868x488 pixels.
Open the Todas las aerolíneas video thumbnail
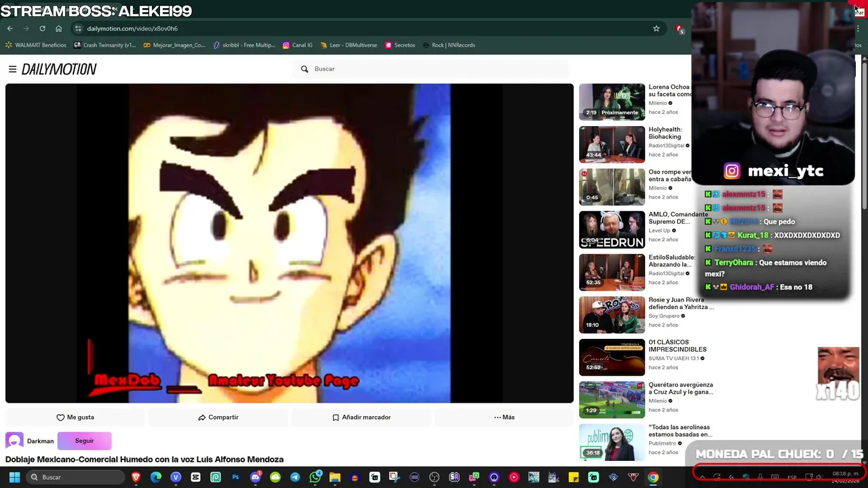point(612,443)
